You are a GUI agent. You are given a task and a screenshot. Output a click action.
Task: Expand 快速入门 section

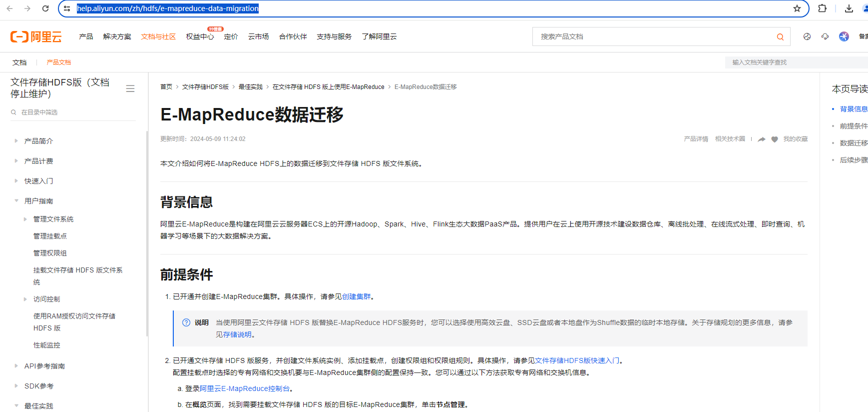[16, 181]
